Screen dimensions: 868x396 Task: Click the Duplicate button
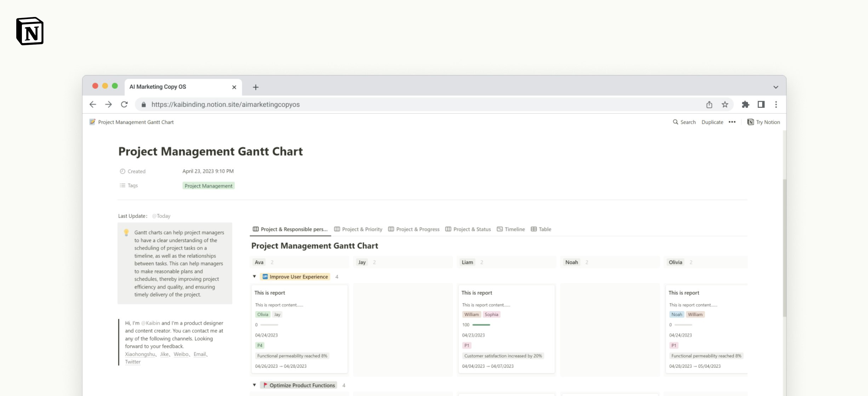pyautogui.click(x=712, y=122)
